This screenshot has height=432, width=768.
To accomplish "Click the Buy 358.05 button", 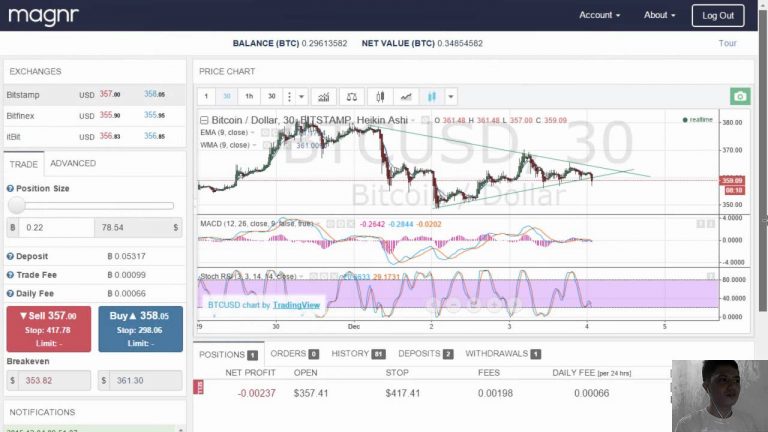I will tap(141, 329).
